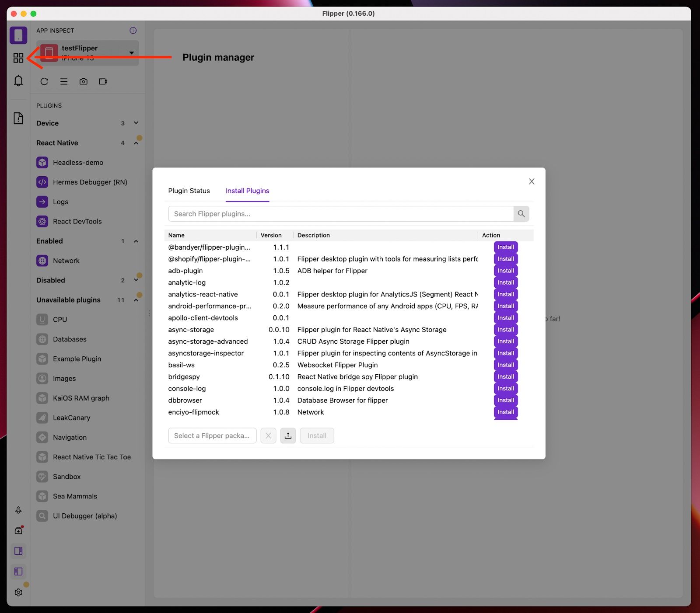Click the hamburger menu icon in device toolbar
The width and height of the screenshot is (700, 613).
(64, 81)
